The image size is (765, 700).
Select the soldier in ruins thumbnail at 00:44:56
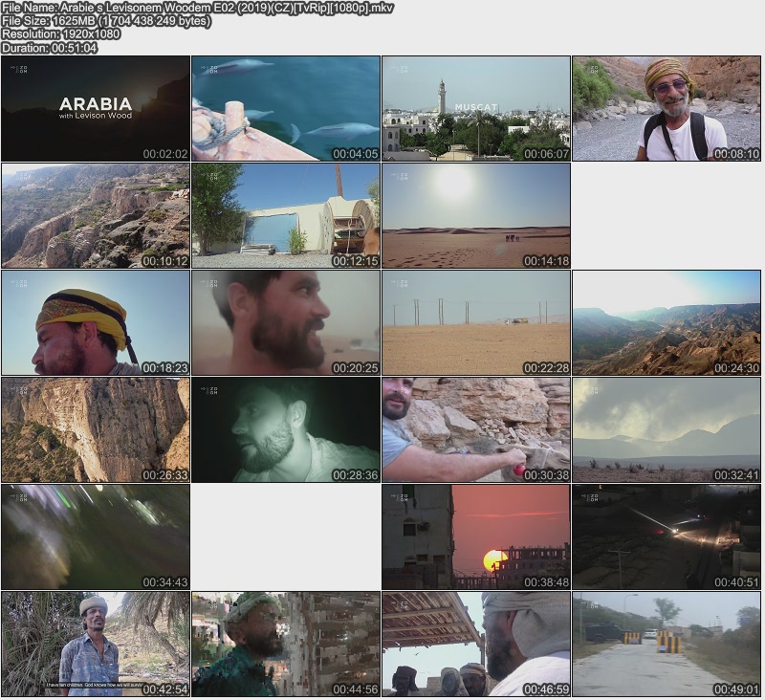pyautogui.click(x=286, y=644)
